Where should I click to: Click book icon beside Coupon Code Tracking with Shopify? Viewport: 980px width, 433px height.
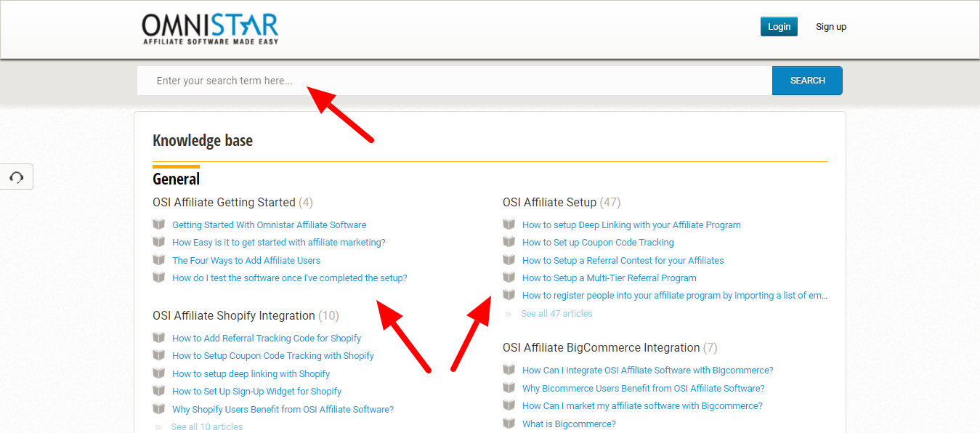pos(159,355)
